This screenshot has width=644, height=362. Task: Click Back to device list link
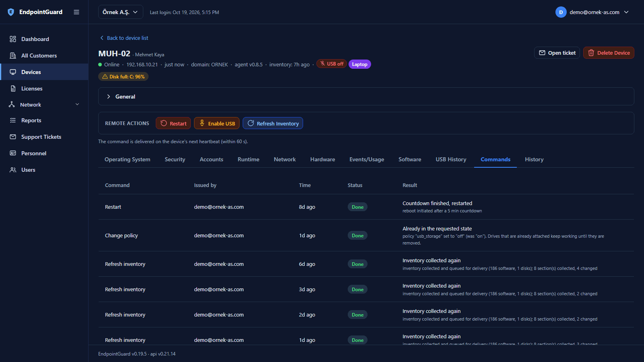(x=124, y=38)
